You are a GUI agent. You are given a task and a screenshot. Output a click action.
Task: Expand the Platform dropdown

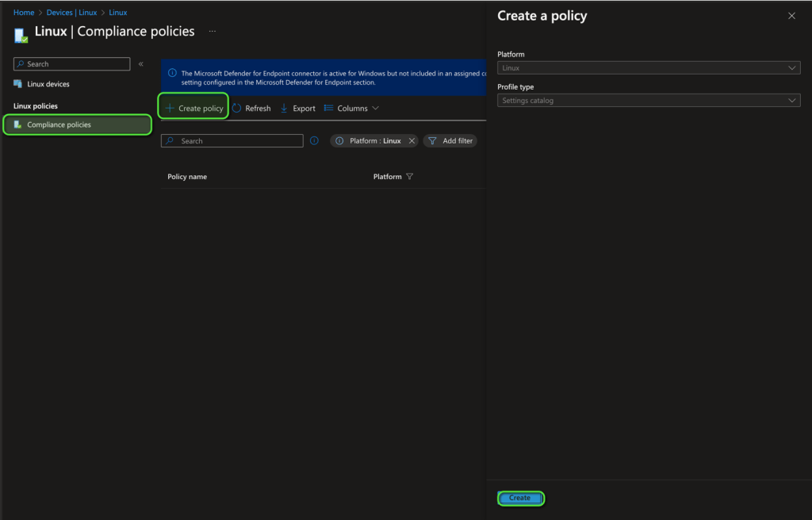click(x=648, y=68)
